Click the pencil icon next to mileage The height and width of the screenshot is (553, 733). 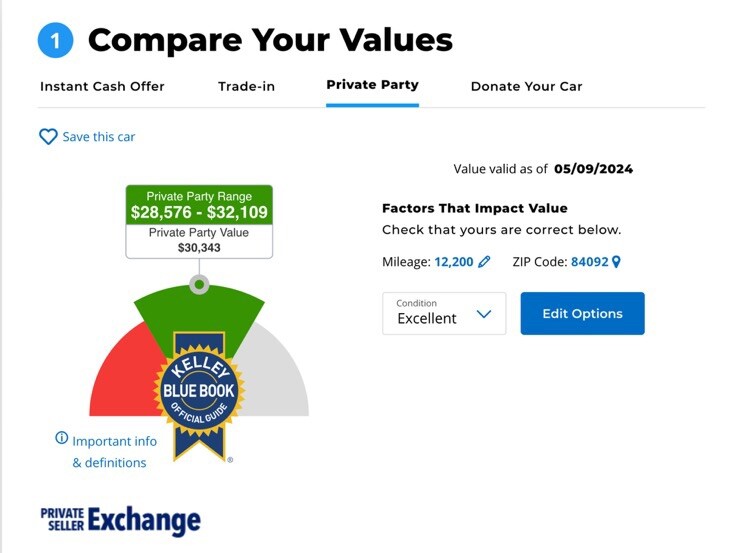485,262
